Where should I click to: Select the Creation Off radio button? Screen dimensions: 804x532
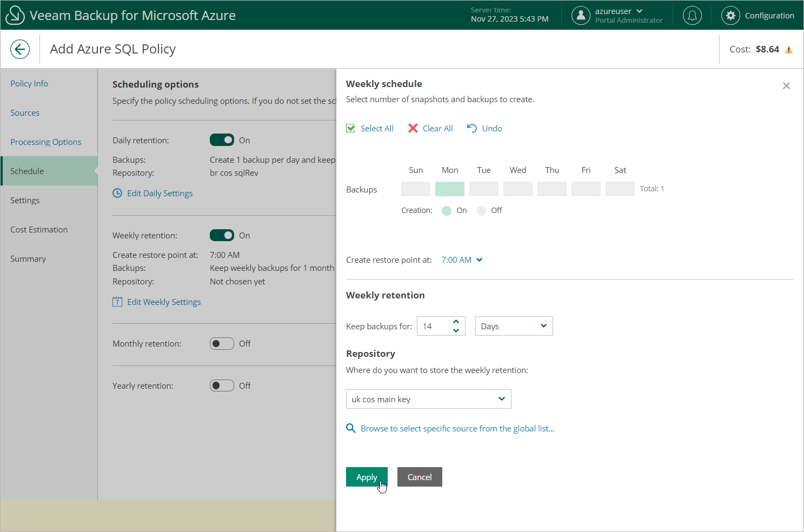point(481,210)
